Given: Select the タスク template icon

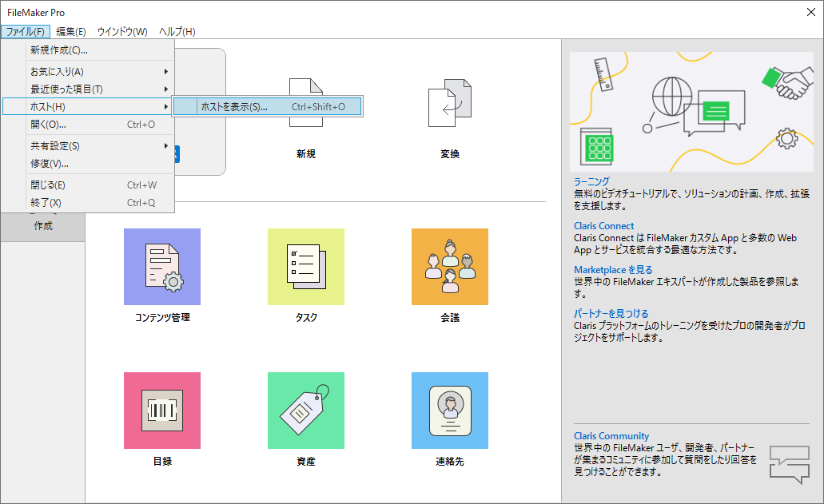Looking at the screenshot, I should click(x=306, y=267).
